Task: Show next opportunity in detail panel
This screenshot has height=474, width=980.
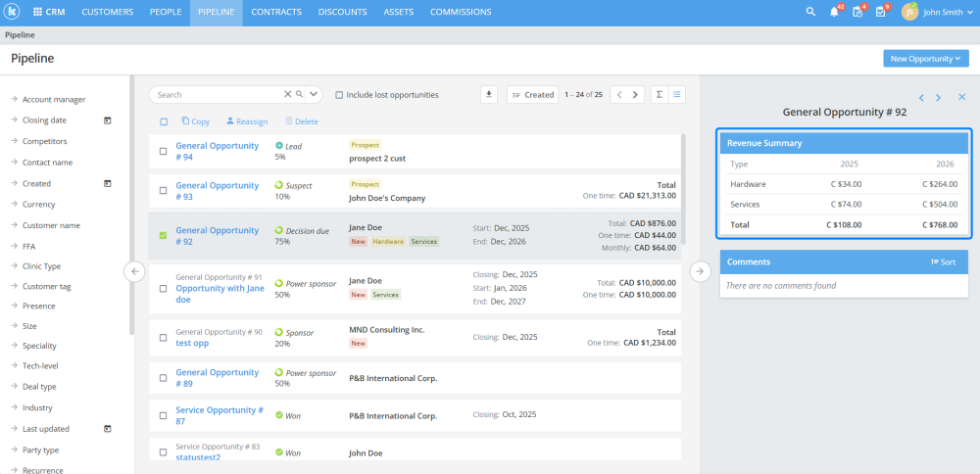Action: coord(938,97)
